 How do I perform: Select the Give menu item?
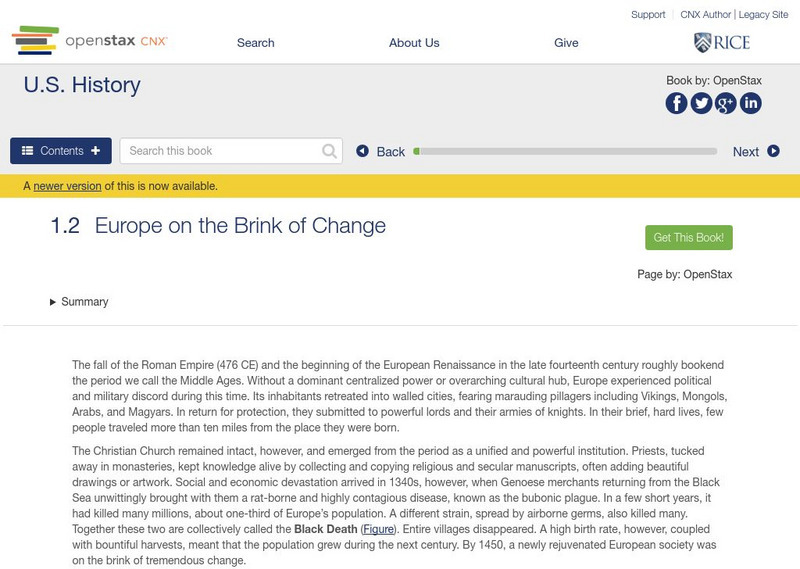point(566,43)
